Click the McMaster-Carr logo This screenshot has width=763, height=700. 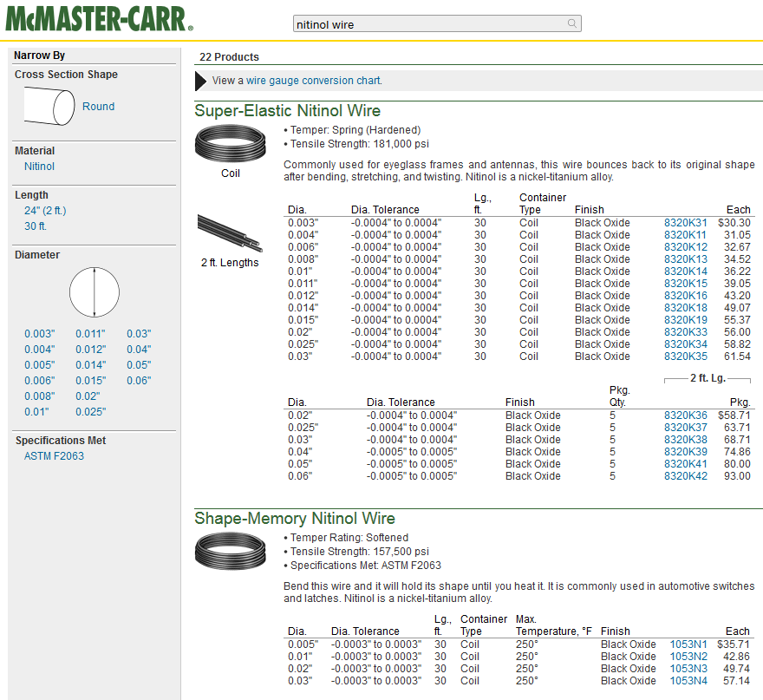coord(99,19)
